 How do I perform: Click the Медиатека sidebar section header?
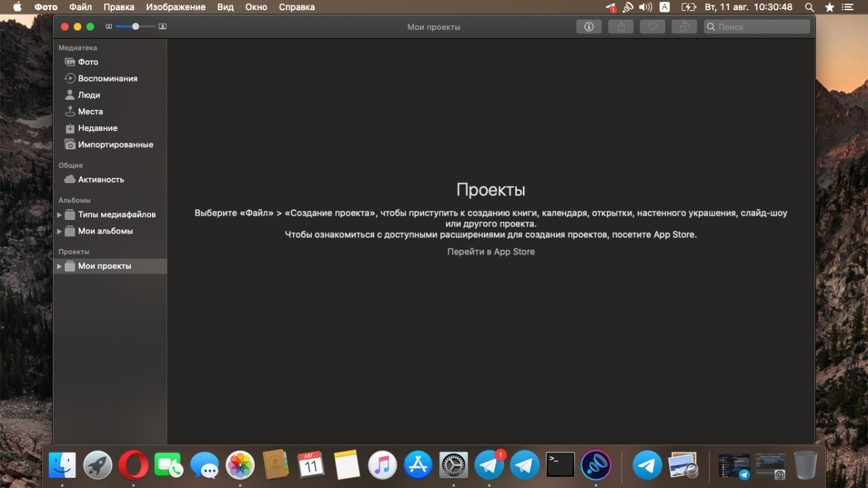tap(78, 48)
